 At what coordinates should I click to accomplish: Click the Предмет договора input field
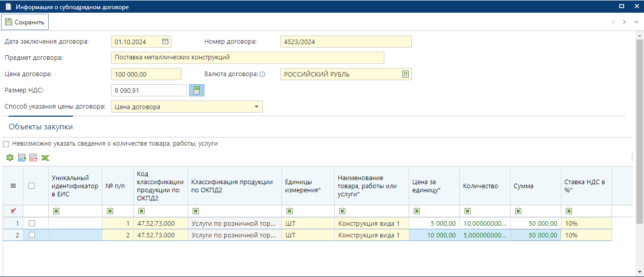coord(247,58)
